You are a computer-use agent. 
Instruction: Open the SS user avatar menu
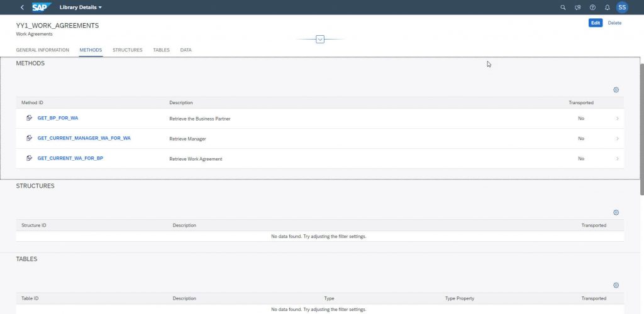(622, 8)
